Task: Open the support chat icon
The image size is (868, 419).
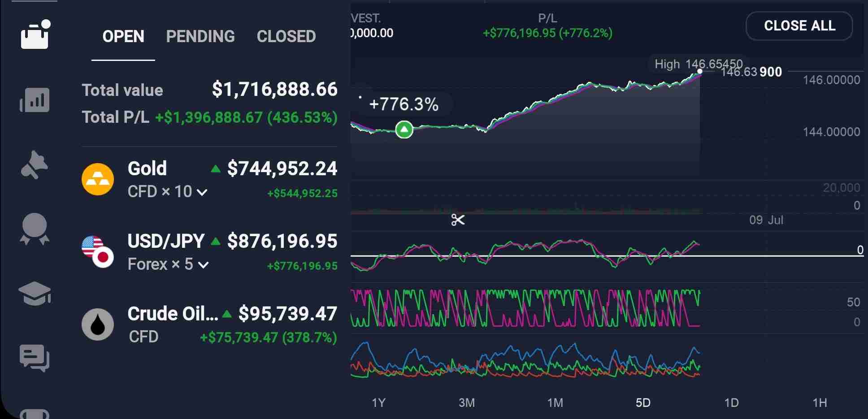Action: 35,358
